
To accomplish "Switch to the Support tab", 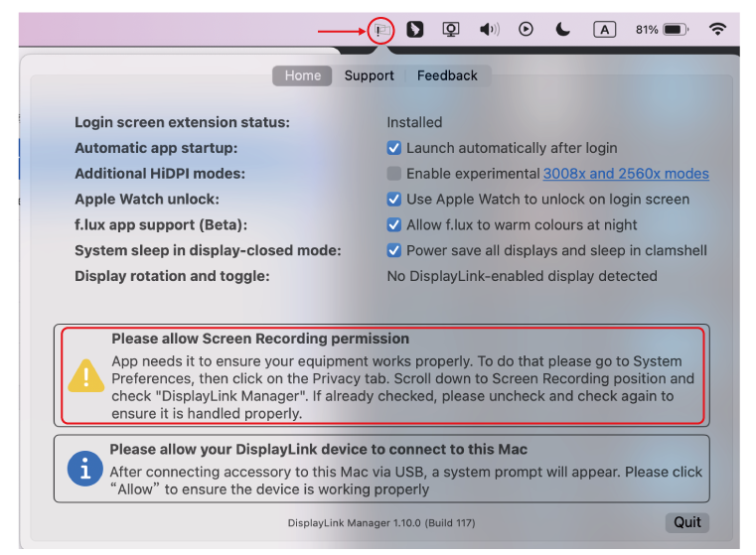I will pos(369,75).
